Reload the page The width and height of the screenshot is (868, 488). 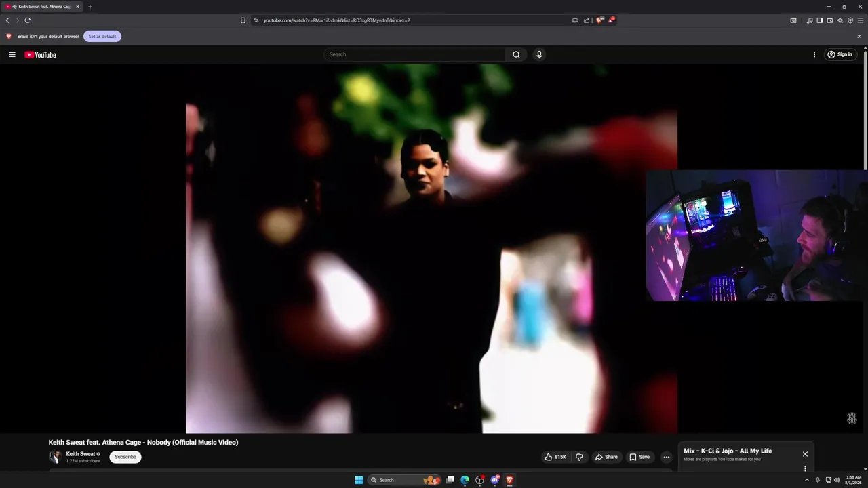point(28,20)
